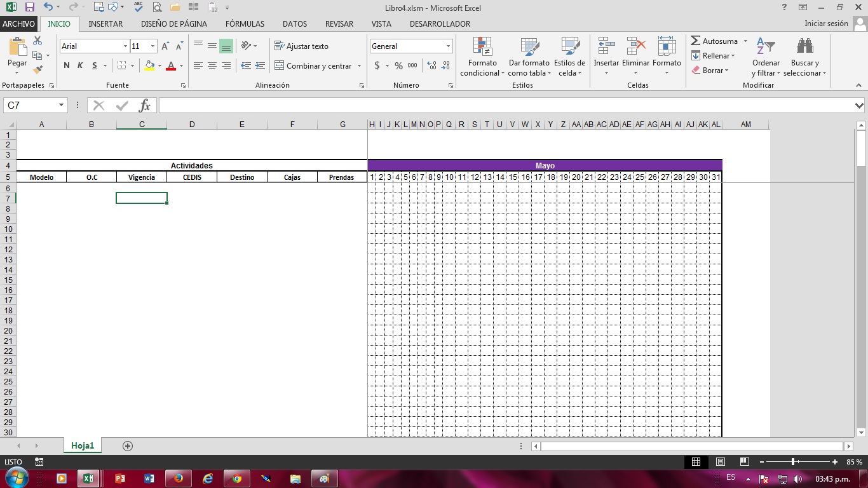Screen dimensions: 868x488
Task: Open the Ordenar y filtrar menu
Action: [x=766, y=57]
